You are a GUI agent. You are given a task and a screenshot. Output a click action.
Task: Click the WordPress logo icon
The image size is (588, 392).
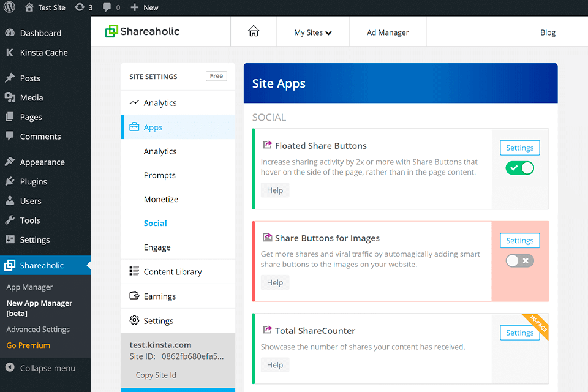9,7
